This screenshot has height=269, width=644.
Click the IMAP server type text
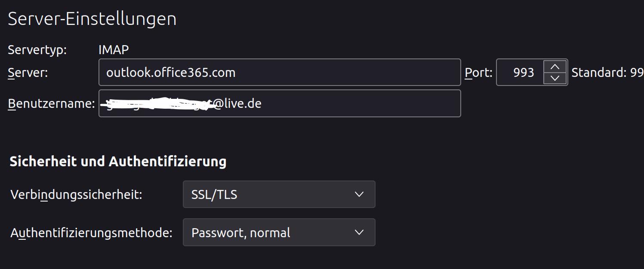pyautogui.click(x=114, y=50)
